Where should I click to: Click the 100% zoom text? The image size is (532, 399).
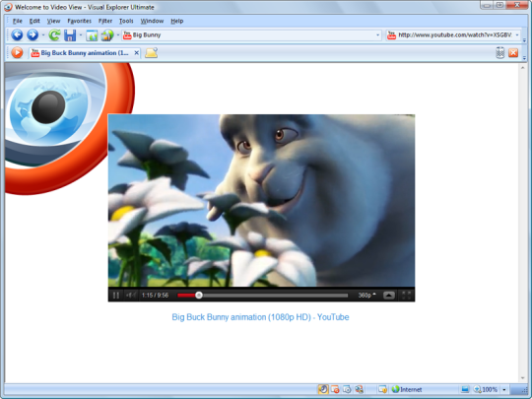click(x=490, y=389)
